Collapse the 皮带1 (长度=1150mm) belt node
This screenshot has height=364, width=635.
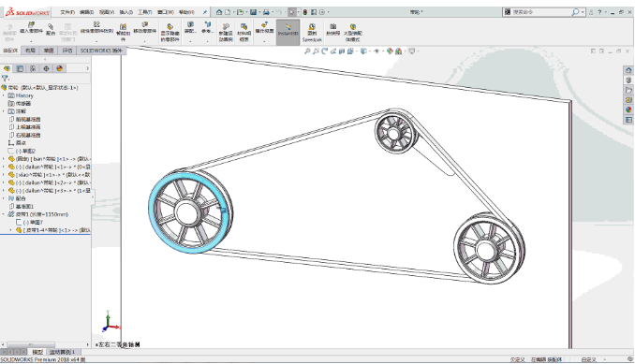pyautogui.click(x=4, y=214)
